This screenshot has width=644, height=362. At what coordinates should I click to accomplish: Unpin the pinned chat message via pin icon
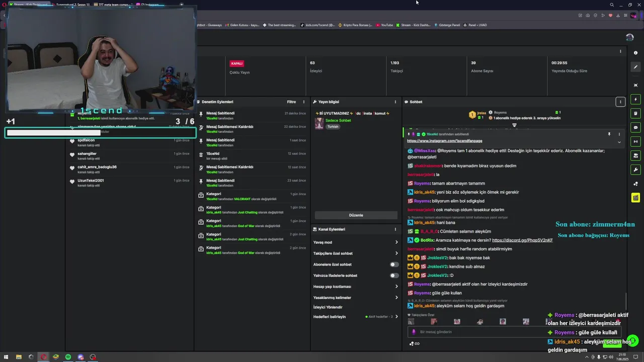coord(609,134)
